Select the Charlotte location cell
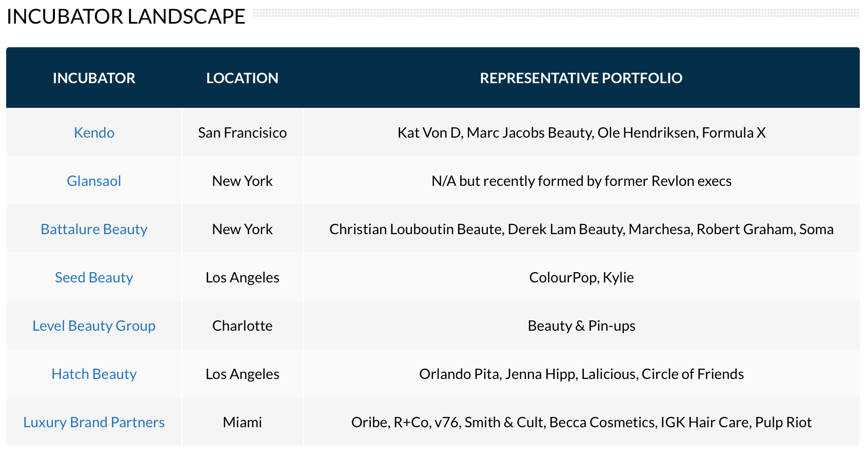868x456 pixels. [x=242, y=326]
